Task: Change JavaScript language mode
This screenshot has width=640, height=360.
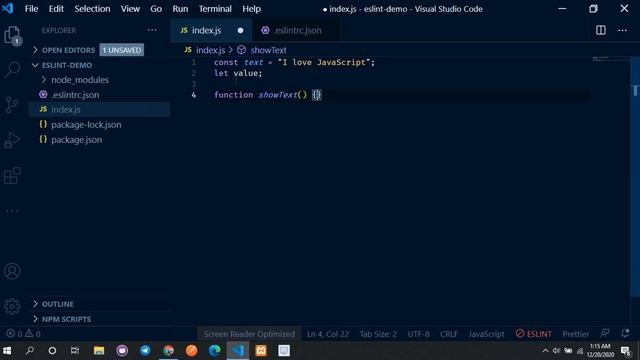Action: [486, 334]
